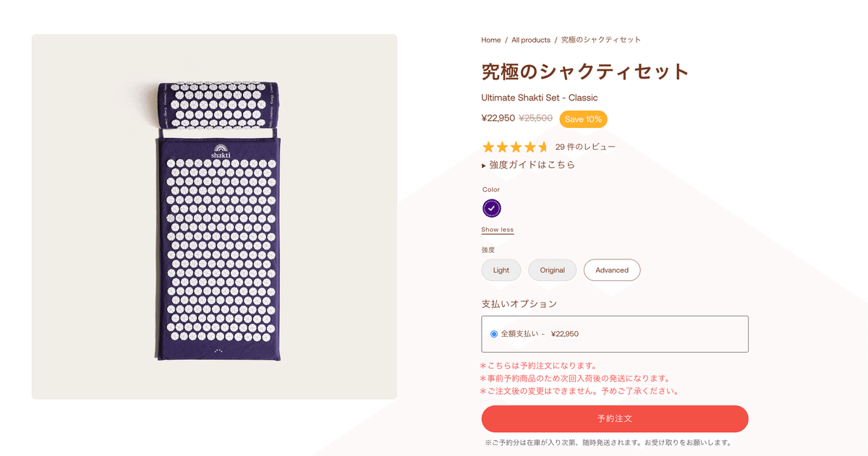
Task: Click the half-filled fifth rating star
Action: point(545,146)
